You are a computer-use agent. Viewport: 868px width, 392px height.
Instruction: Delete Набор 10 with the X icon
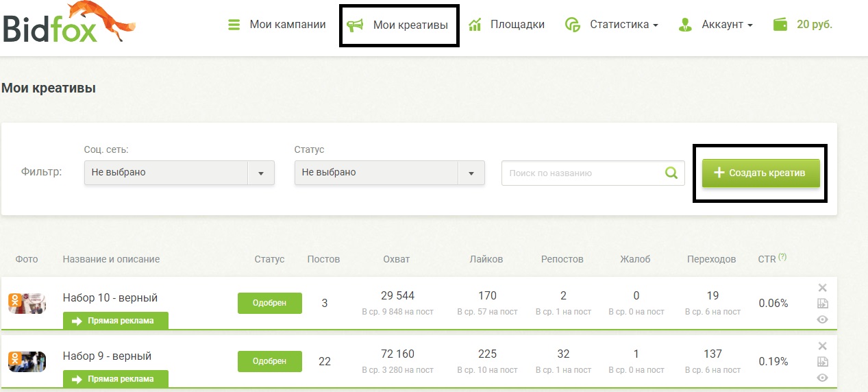[x=823, y=288]
